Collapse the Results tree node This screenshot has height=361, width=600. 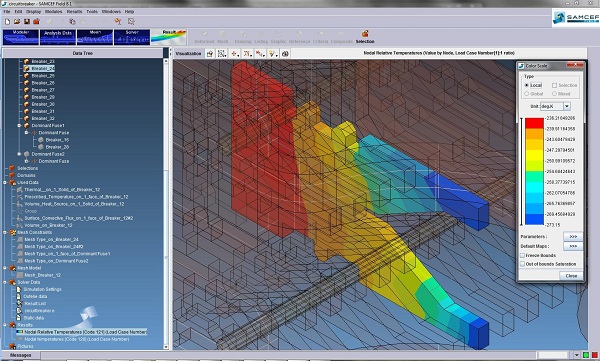(5, 325)
